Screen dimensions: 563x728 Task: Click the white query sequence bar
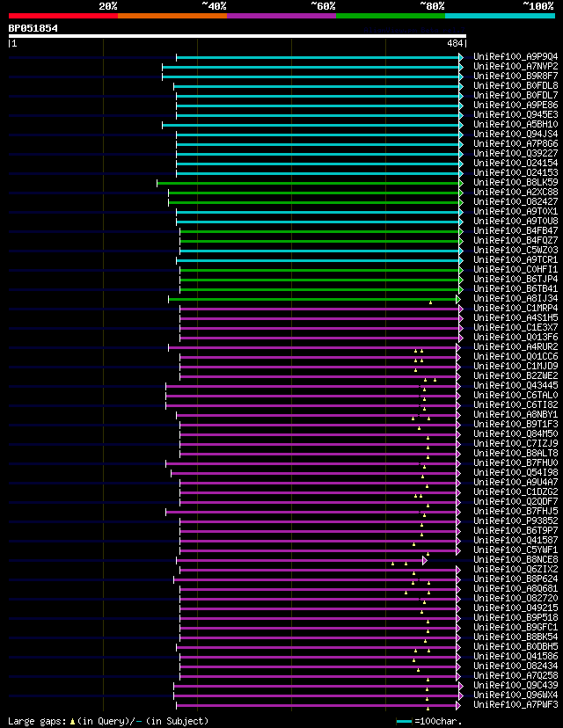(x=238, y=36)
